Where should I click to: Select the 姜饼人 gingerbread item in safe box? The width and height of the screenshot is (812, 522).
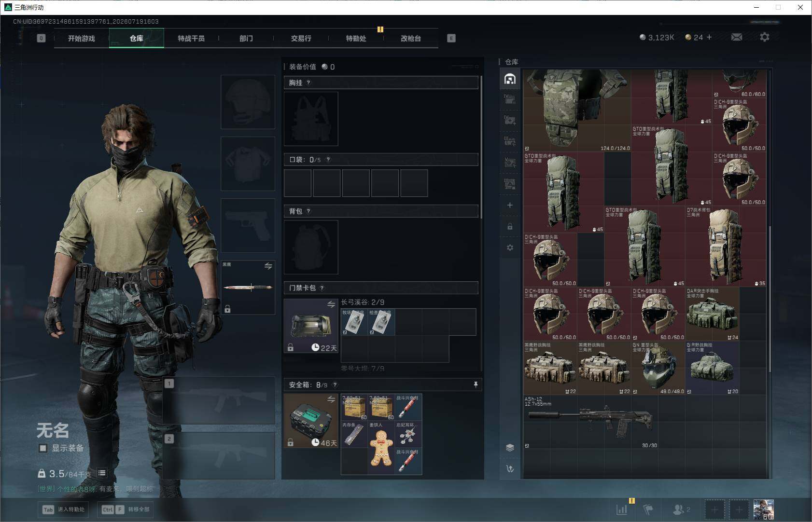coord(381,448)
